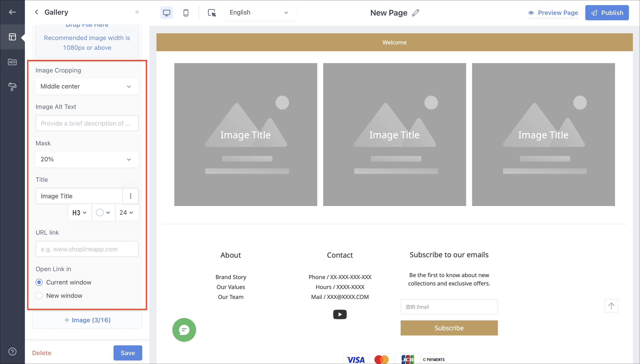Screen dimensions: 640x364
Task: Click the Subscribe button in footer
Action: tap(449, 328)
